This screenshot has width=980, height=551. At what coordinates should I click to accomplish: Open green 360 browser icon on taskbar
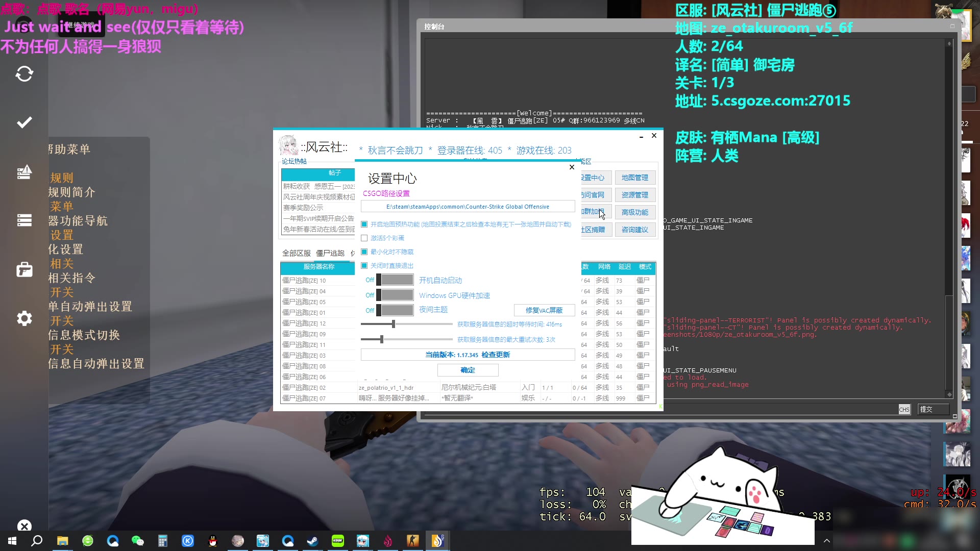coord(88,541)
